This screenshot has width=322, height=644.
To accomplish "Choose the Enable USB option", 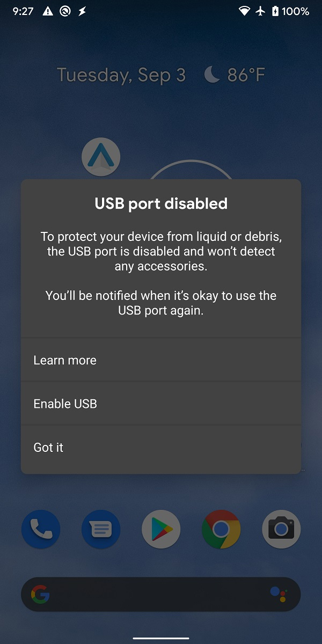I will click(65, 404).
